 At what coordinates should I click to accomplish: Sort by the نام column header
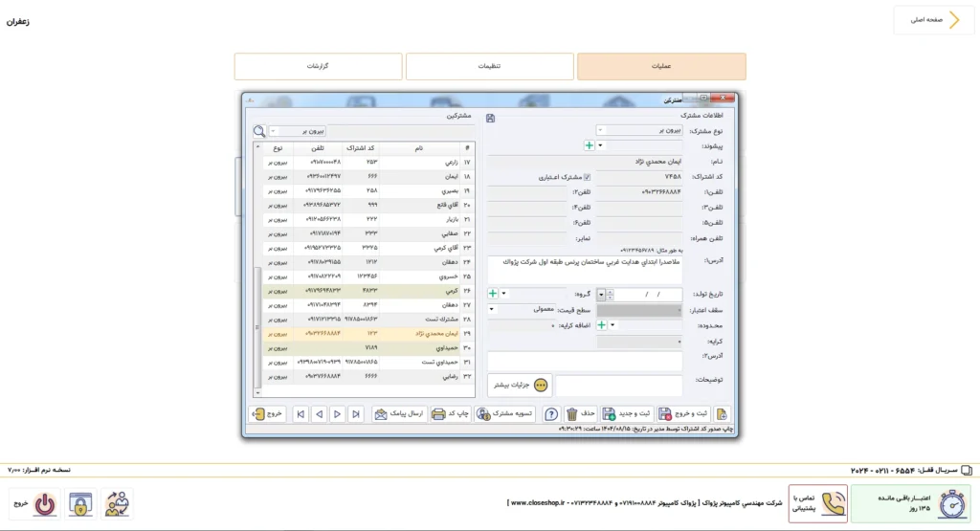point(419,148)
